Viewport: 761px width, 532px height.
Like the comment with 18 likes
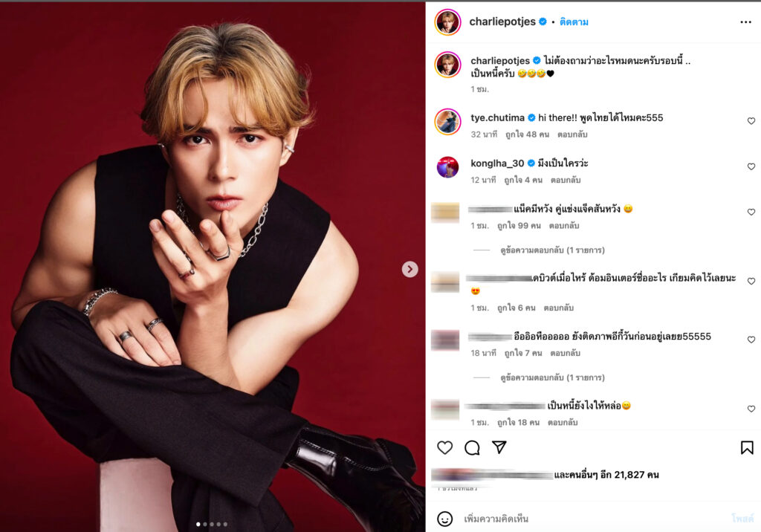[751, 409]
